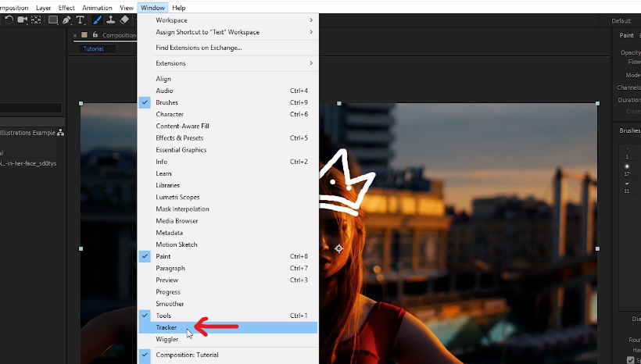The height and width of the screenshot is (364, 641).
Task: Select the Brush tool
Action: tap(97, 20)
